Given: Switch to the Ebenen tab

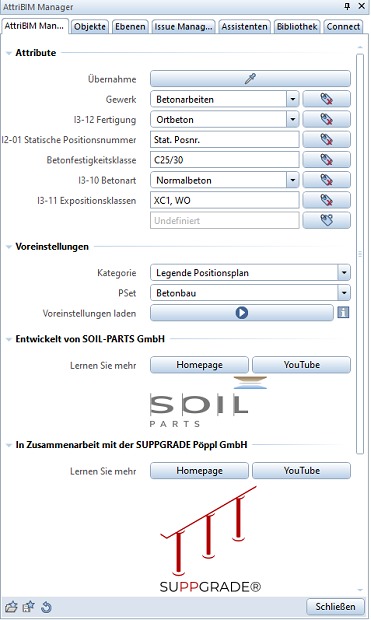Looking at the screenshot, I should pos(130,26).
